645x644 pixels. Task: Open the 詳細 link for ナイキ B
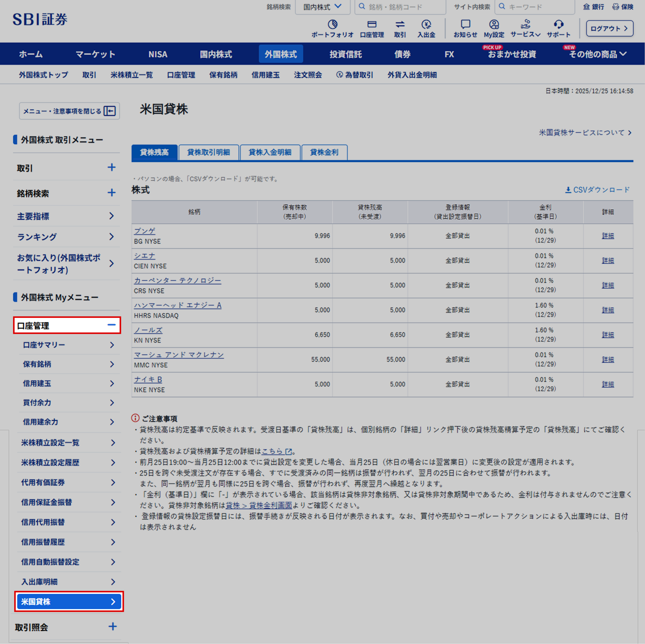[608, 384]
